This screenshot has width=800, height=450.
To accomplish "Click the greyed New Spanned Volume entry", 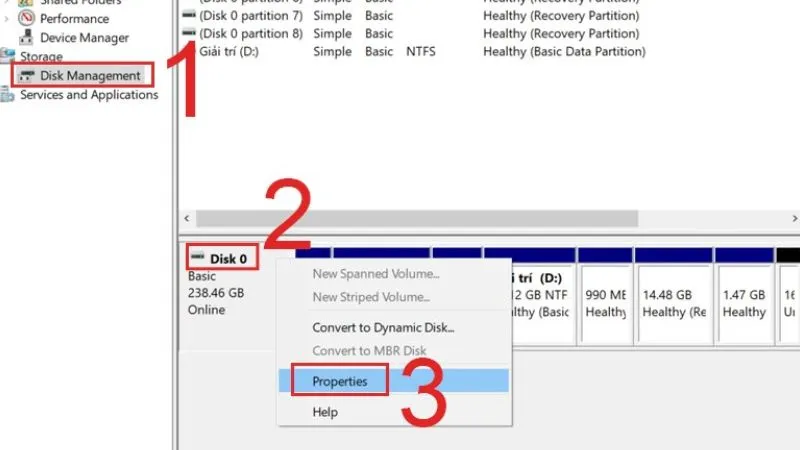I will tap(376, 274).
